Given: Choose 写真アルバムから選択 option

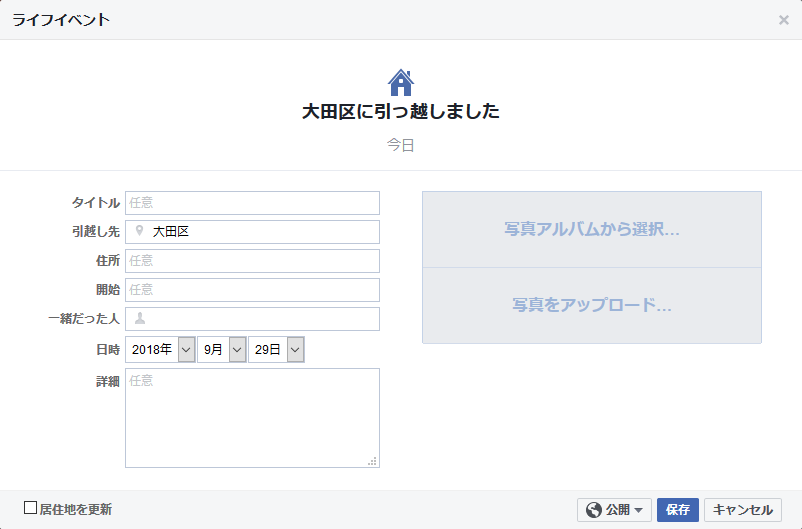Looking at the screenshot, I should (x=592, y=229).
